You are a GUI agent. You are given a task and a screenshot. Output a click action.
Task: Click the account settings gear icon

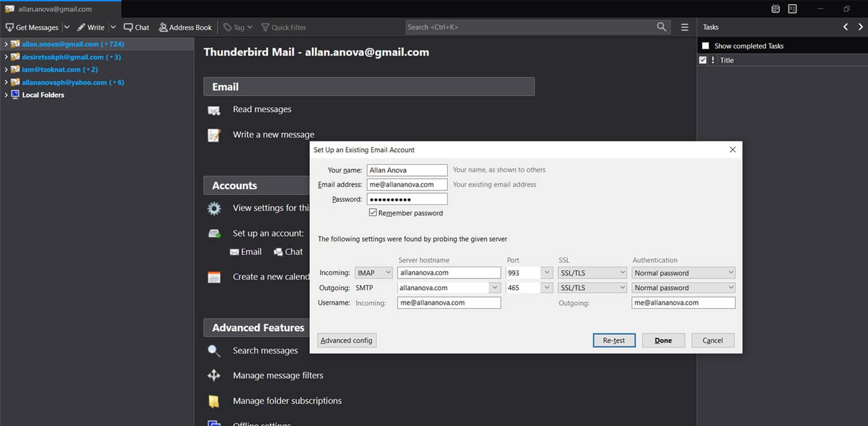tap(214, 208)
